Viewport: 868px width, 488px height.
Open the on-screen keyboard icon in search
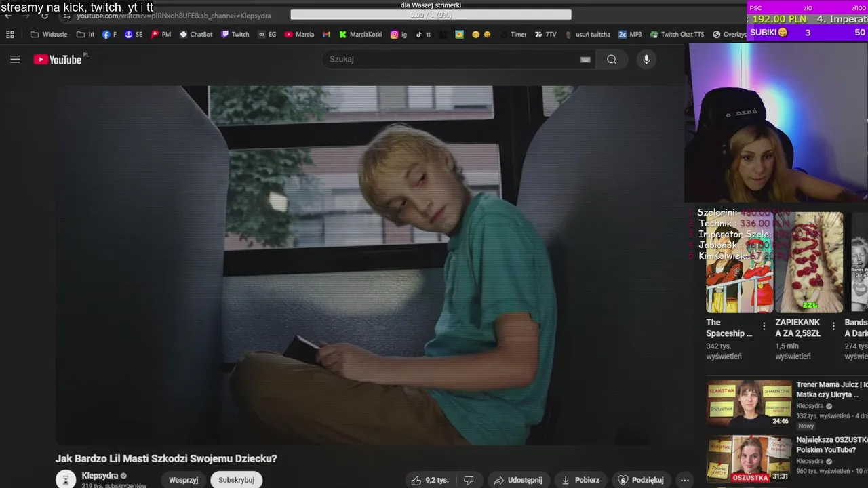tap(585, 60)
